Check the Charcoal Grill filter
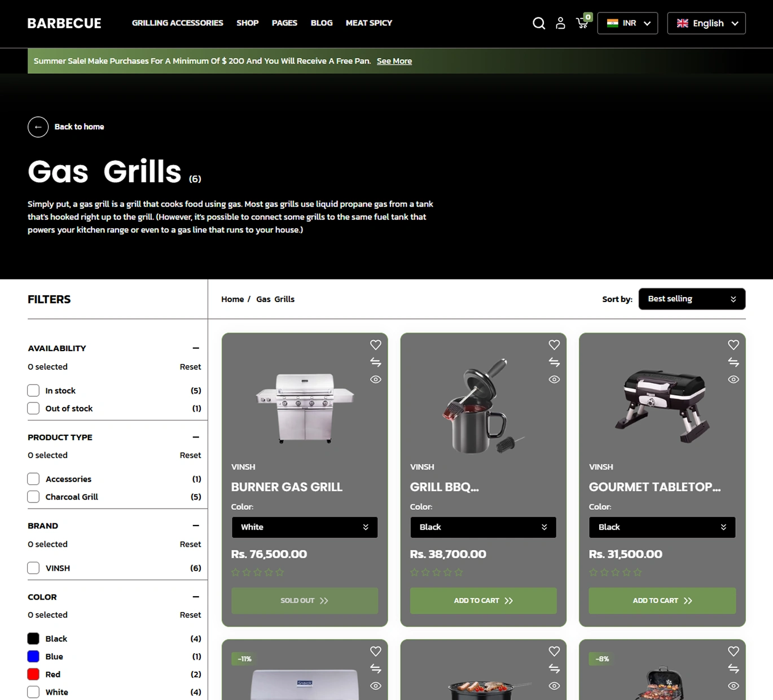The width and height of the screenshot is (773, 700). pos(33,497)
